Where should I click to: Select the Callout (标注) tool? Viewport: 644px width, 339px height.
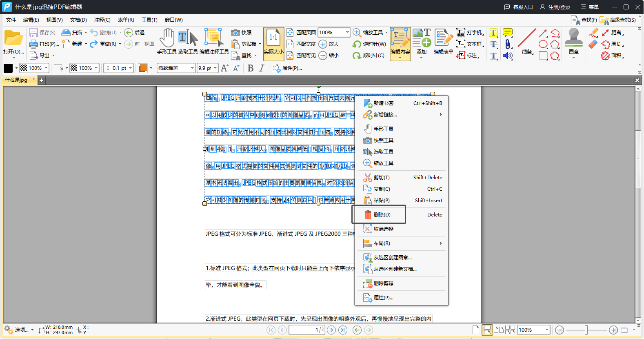click(x=468, y=55)
